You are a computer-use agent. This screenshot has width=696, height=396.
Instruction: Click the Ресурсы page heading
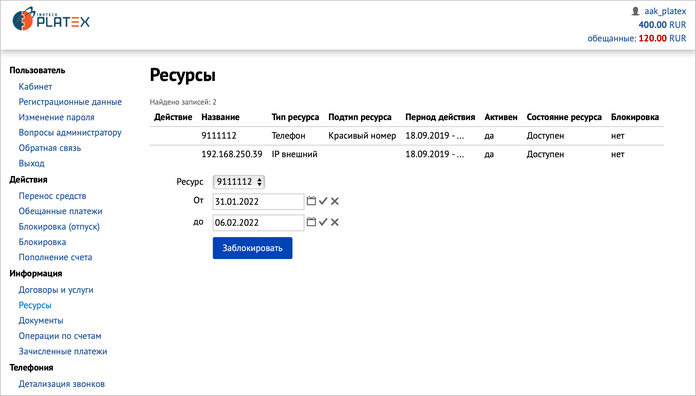point(183,75)
